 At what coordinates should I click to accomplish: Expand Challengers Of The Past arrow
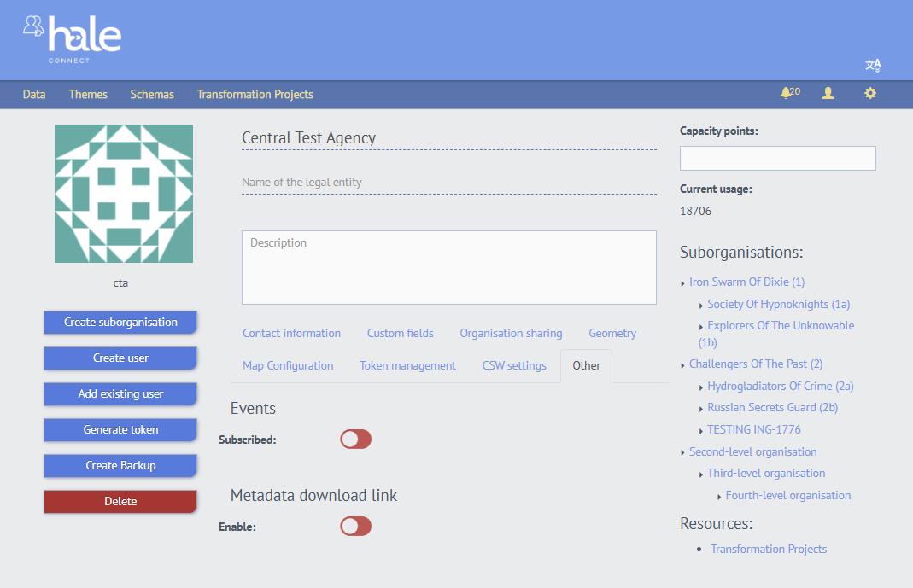[x=683, y=365]
